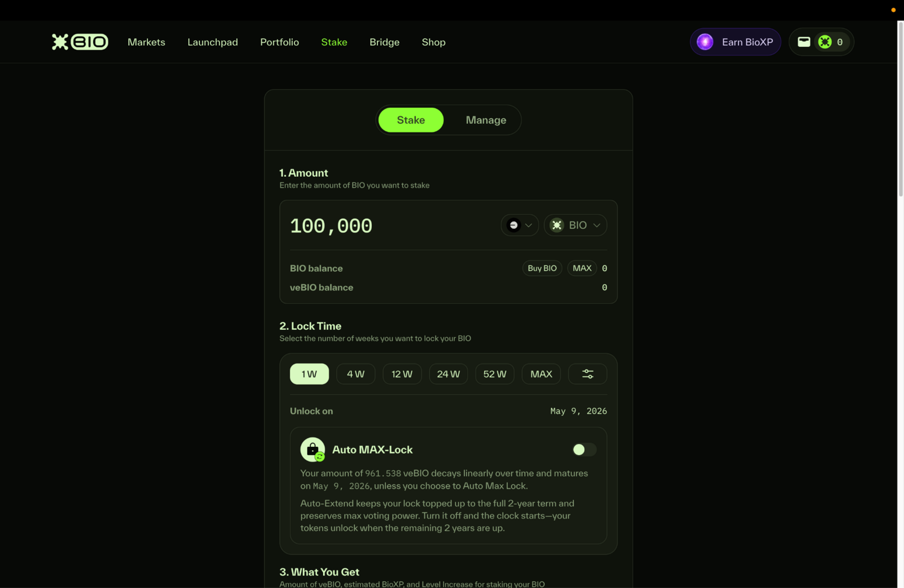The width and height of the screenshot is (904, 588).
Task: Open the Markets page
Action: (x=146, y=42)
